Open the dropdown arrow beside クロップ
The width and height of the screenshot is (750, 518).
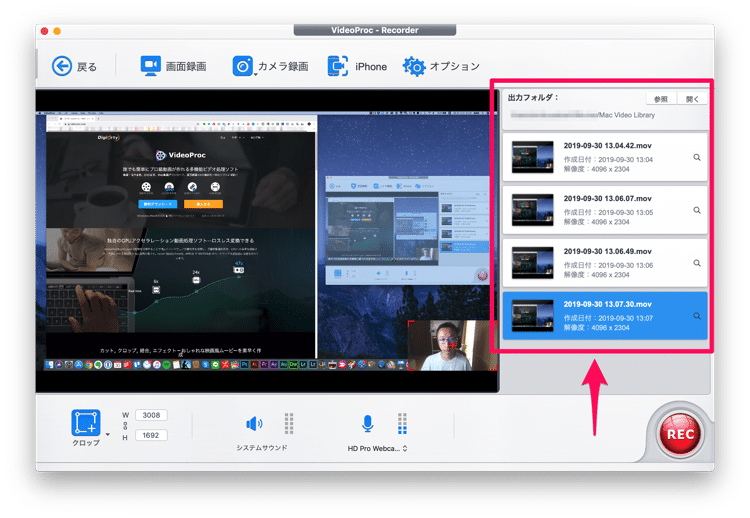click(x=108, y=435)
